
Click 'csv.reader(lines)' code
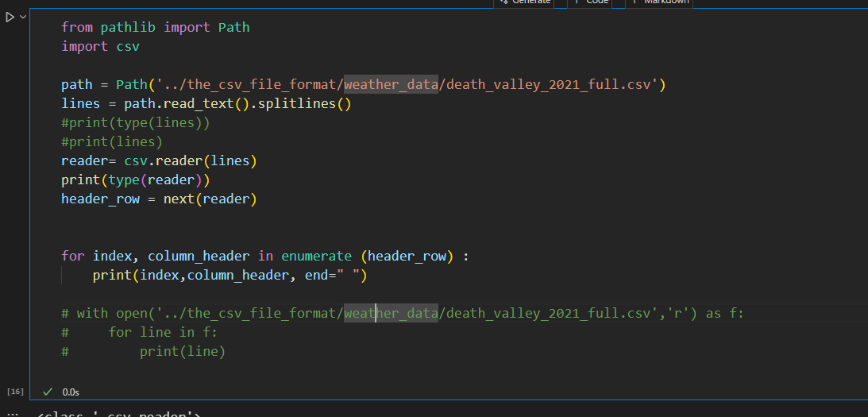(191, 161)
